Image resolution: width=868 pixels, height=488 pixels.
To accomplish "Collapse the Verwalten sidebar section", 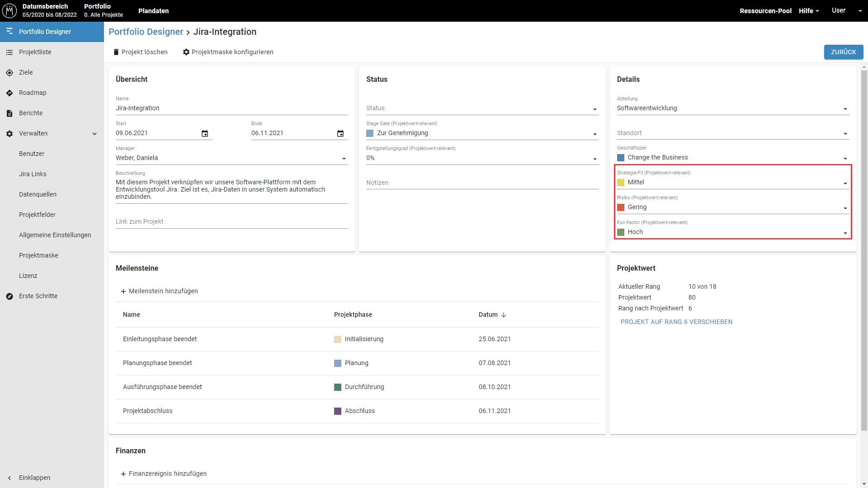I will pyautogui.click(x=94, y=133).
